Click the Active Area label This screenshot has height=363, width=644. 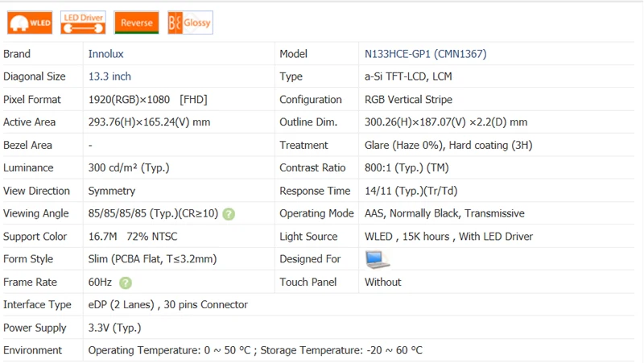[x=29, y=122]
